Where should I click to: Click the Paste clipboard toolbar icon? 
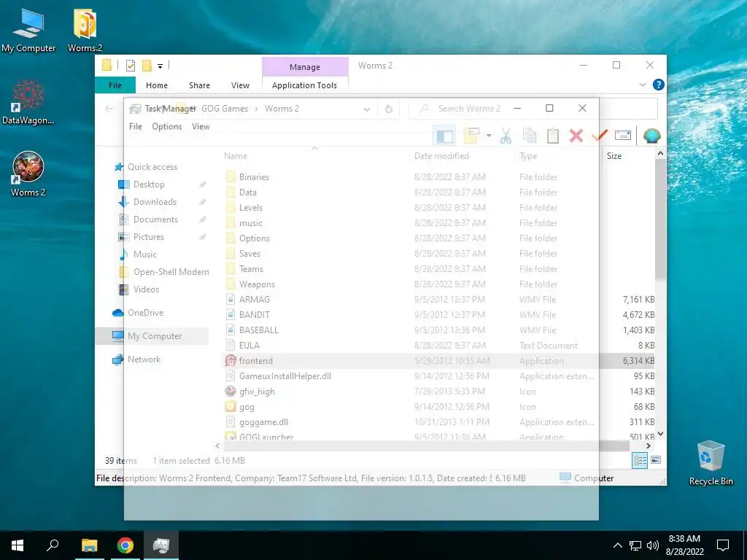pos(553,136)
